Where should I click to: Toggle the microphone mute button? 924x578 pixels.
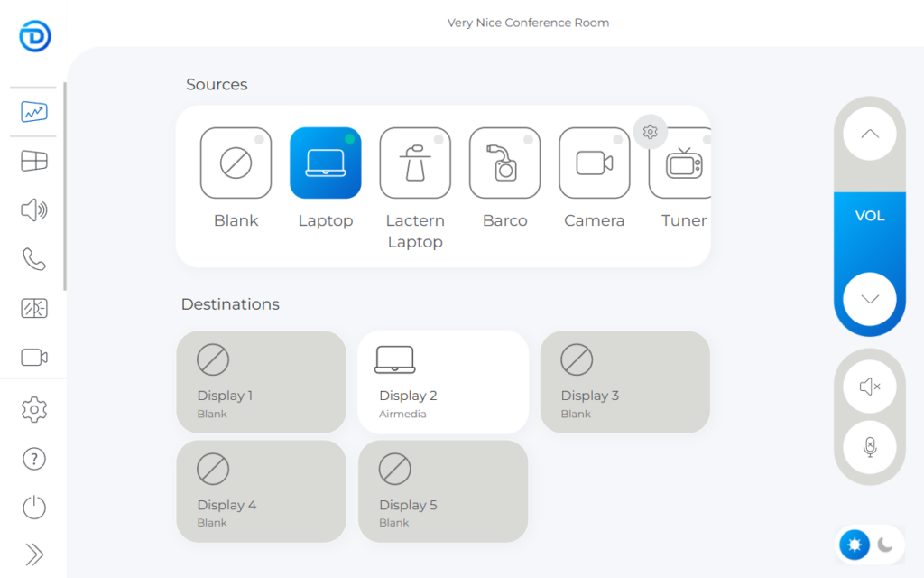coord(870,447)
